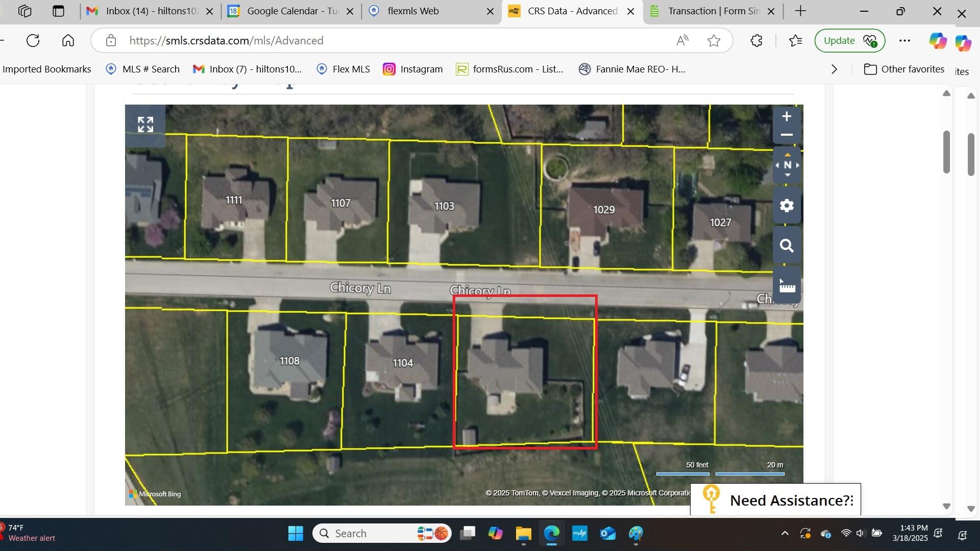
Task: Open browser Settings and more menu
Action: coord(904,41)
